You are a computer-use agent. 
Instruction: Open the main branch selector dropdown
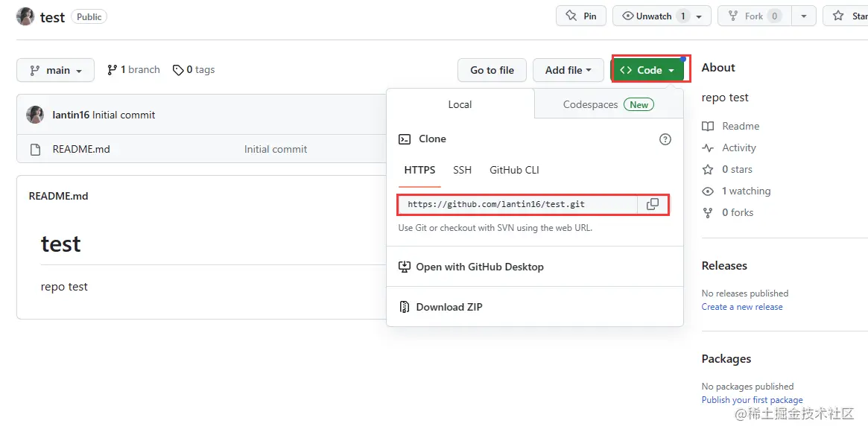(55, 70)
